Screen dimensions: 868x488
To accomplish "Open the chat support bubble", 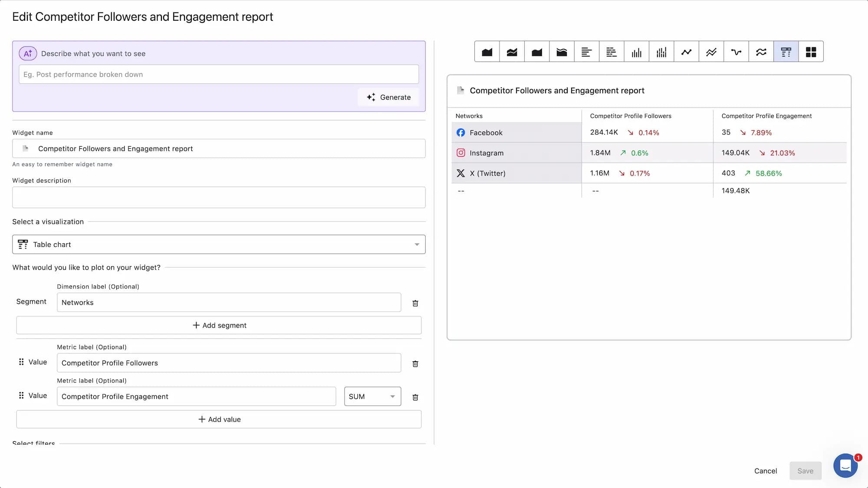I will (x=845, y=465).
